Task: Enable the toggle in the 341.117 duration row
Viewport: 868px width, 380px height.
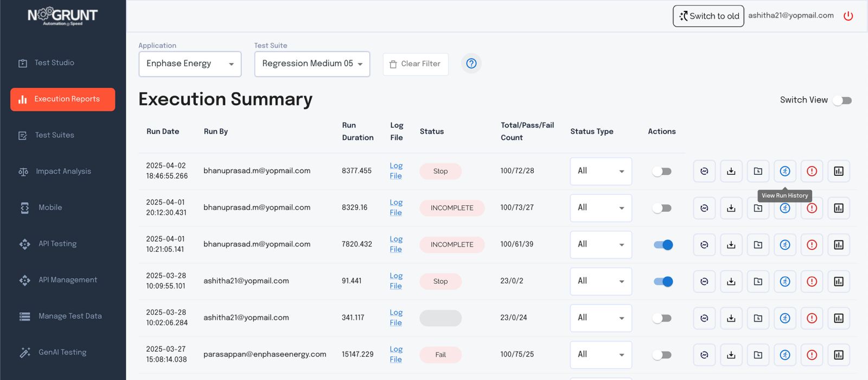Action: point(662,318)
